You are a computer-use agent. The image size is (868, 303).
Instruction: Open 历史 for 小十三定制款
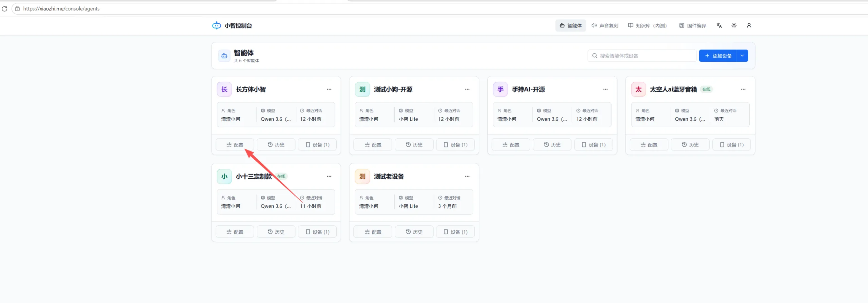click(x=276, y=232)
